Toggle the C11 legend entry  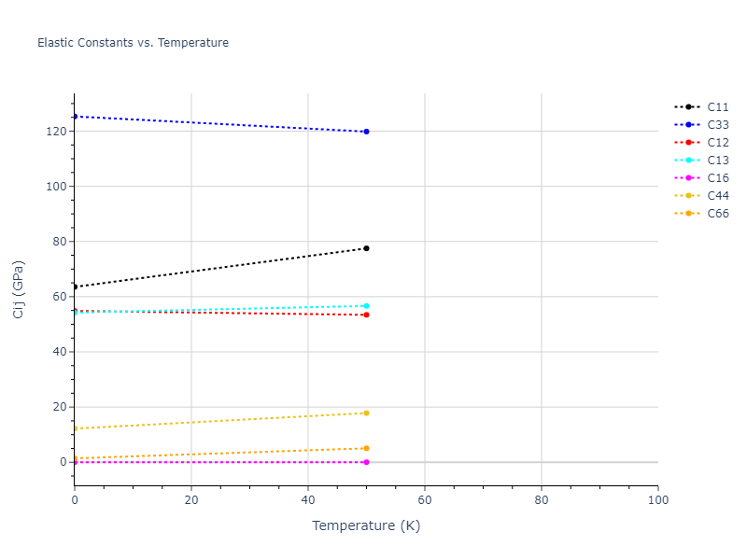coord(717,107)
